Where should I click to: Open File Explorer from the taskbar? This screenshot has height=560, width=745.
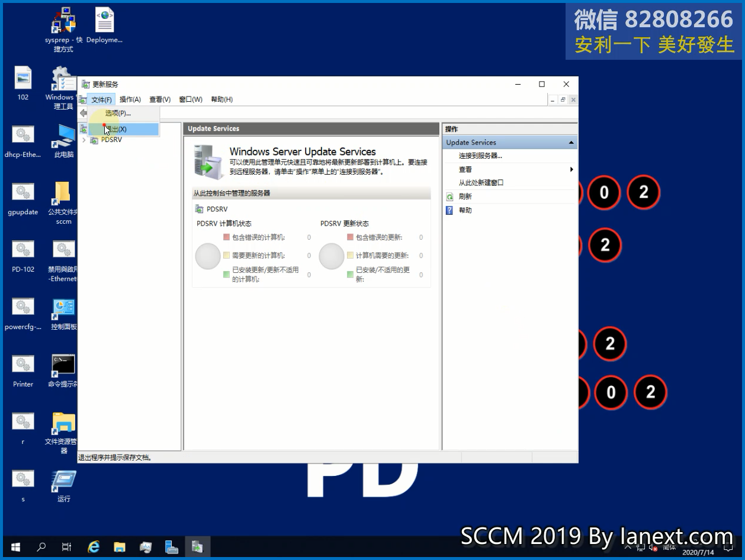click(120, 547)
